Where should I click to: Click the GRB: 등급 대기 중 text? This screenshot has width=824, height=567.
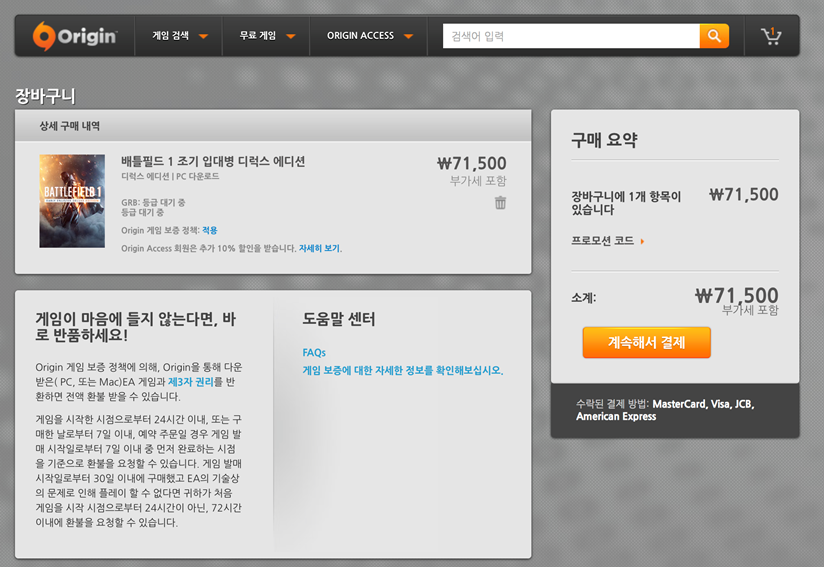coord(153,202)
